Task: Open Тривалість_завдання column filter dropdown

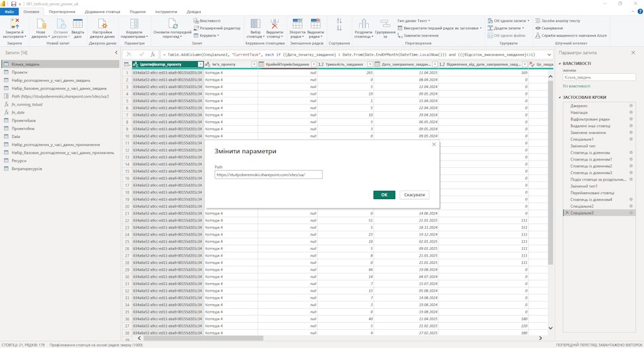Action: pyautogui.click(x=370, y=64)
